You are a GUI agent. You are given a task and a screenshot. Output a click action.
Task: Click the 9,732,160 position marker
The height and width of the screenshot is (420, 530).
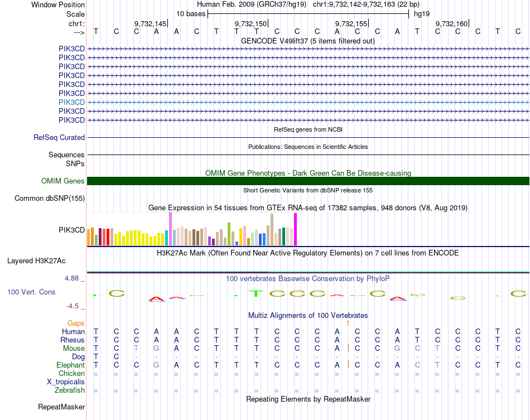[x=452, y=23]
